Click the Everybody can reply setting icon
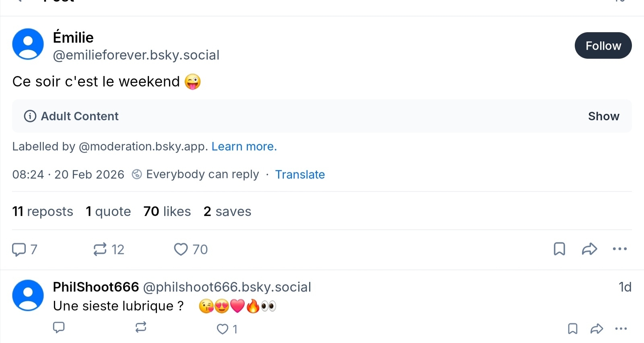This screenshot has width=644, height=343. tap(137, 174)
